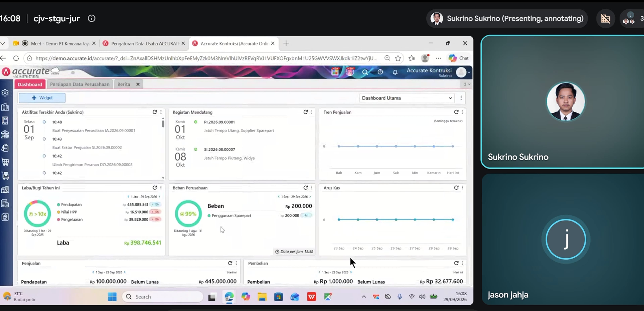Image resolution: width=644 pixels, height=311 pixels.
Task: Open the company building icon in sidebar
Action: [5, 107]
